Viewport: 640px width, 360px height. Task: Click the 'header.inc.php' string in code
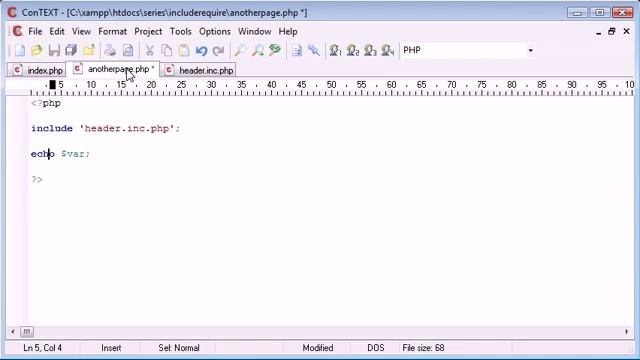127,129
